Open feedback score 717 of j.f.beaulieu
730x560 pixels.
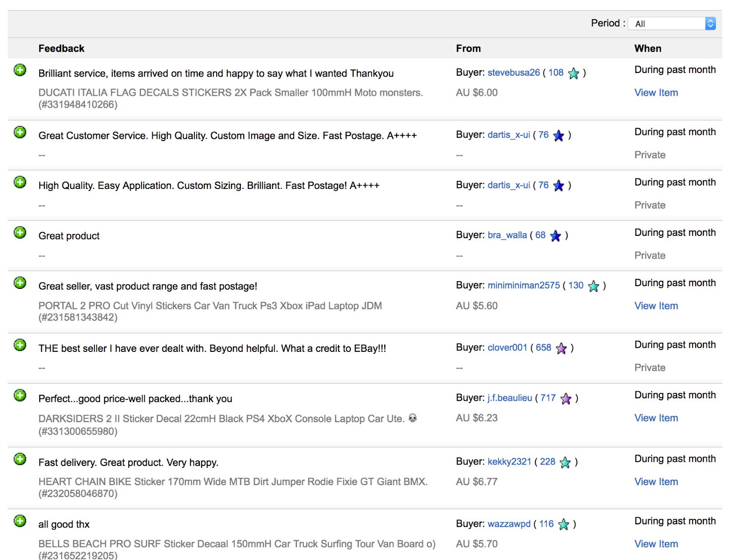coord(548,398)
